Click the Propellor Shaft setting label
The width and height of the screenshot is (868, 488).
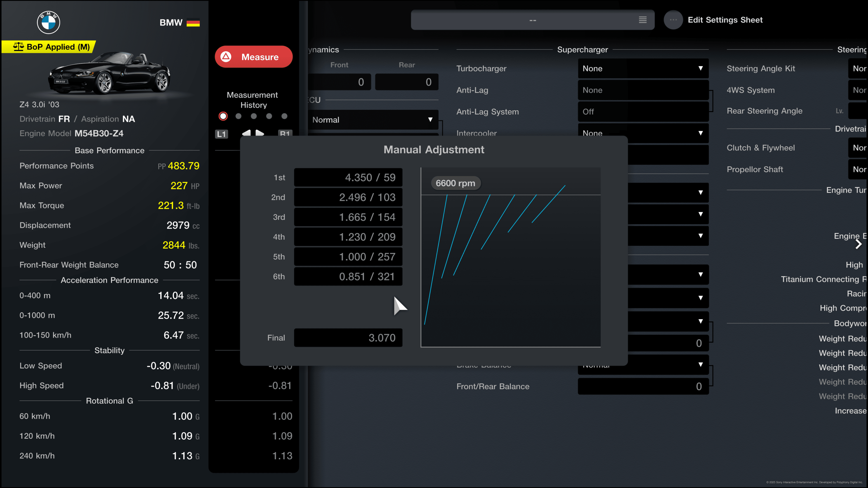[755, 169]
